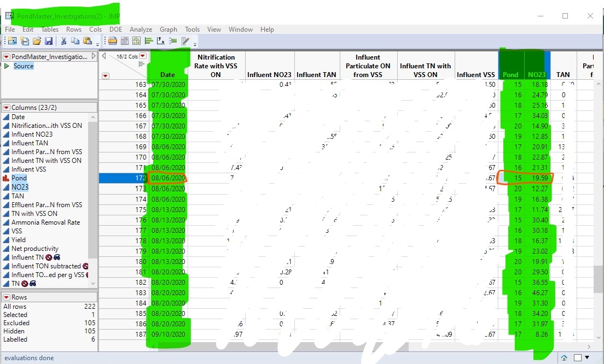
Task: Open PondMaster_Investigations table red triangle menu
Action: point(7,57)
